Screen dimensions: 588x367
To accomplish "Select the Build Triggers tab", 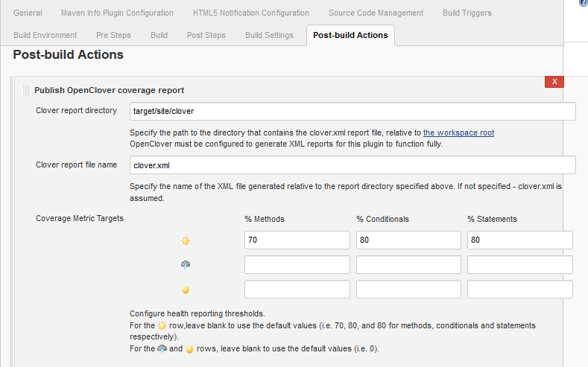I will coord(467,13).
